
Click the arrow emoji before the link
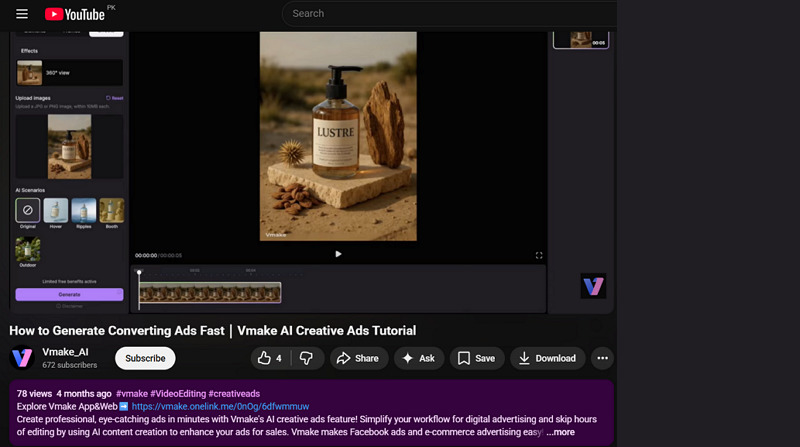(123, 407)
